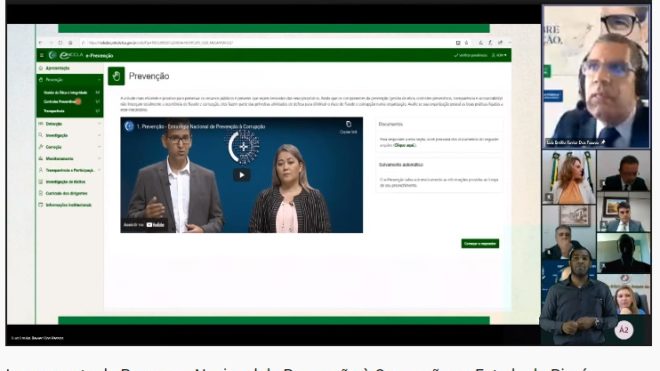Click the browser address bar
Screen dimensions: 660x371
(269, 43)
